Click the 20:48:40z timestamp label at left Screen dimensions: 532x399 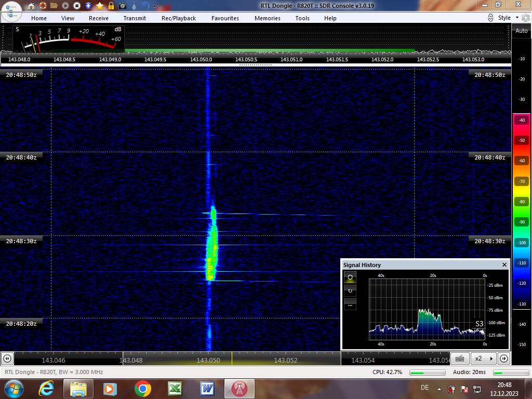coord(21,157)
